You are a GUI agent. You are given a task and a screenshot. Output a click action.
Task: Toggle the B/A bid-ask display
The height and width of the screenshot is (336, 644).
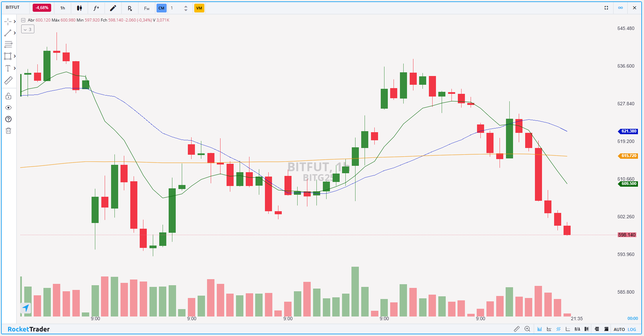click(x=577, y=329)
